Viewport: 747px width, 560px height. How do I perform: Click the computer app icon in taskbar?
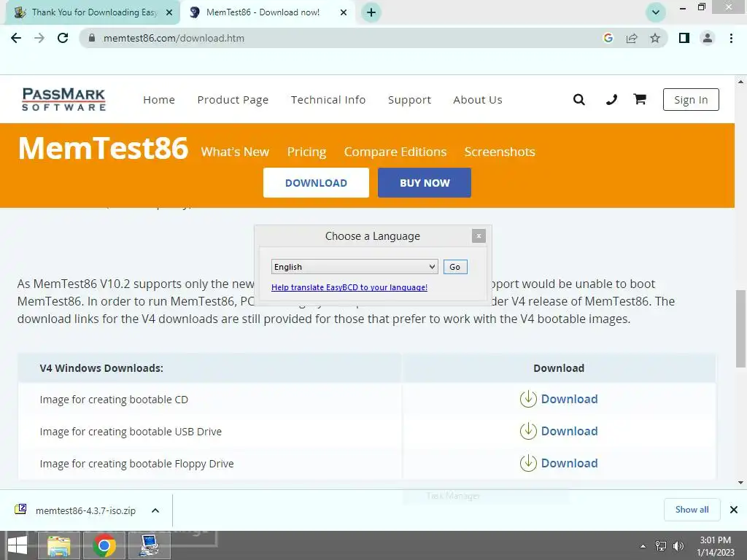pyautogui.click(x=150, y=545)
